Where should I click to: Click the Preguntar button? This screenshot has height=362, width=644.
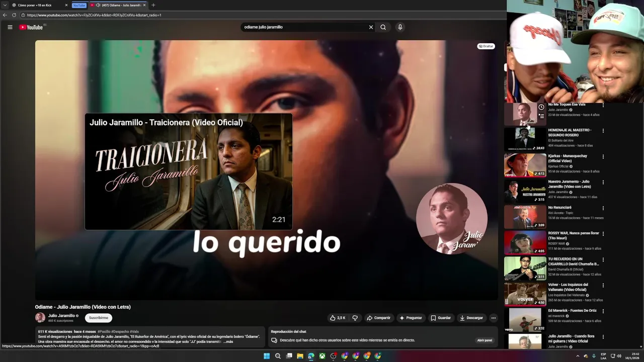pos(411,318)
